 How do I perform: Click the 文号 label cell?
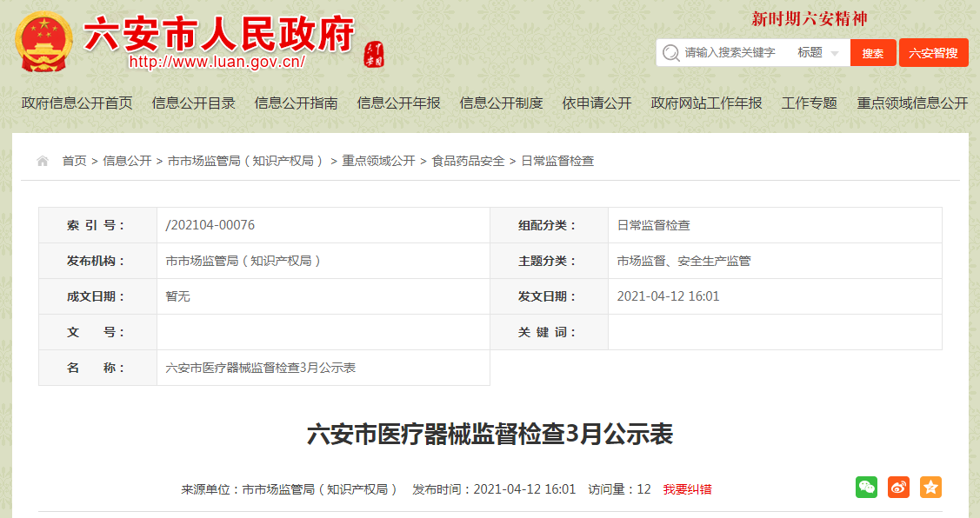pyautogui.click(x=97, y=332)
